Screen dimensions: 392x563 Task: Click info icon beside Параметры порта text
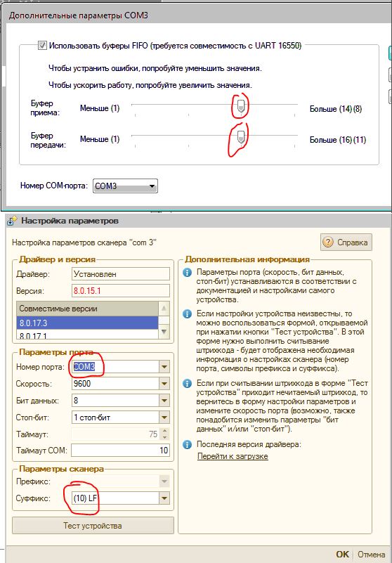tap(187, 273)
